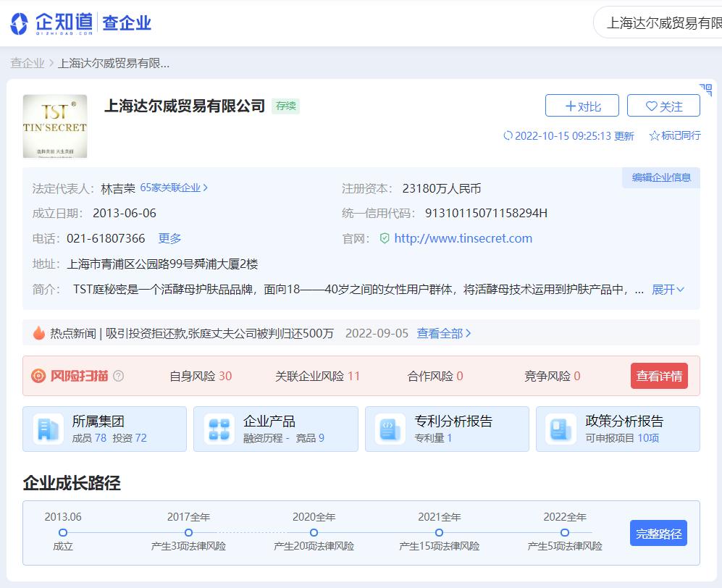Click the hot news headline about 张庭丈夫公司
Screen dimensions: 722x588
click(x=219, y=333)
